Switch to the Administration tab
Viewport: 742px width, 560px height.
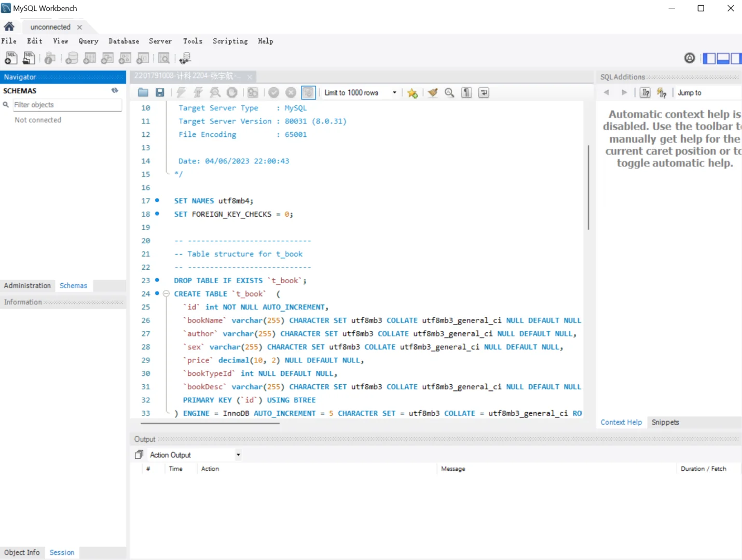[28, 286]
